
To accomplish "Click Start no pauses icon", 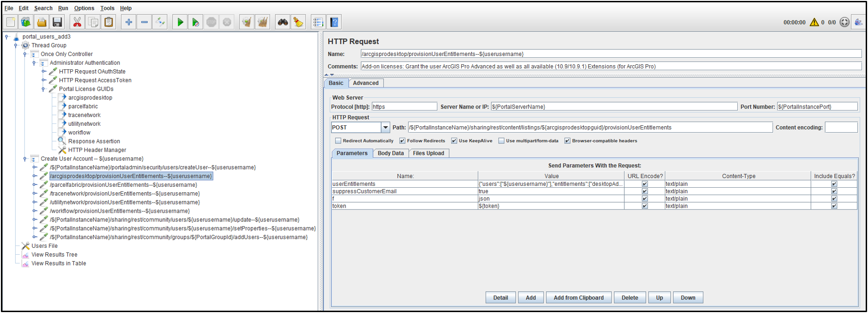I will tap(196, 22).
